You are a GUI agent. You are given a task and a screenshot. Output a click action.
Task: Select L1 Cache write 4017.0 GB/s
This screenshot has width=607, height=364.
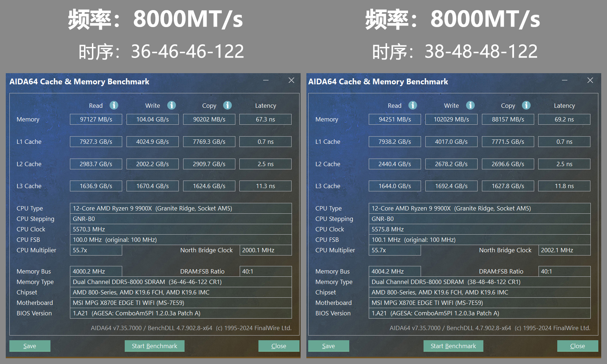451,142
